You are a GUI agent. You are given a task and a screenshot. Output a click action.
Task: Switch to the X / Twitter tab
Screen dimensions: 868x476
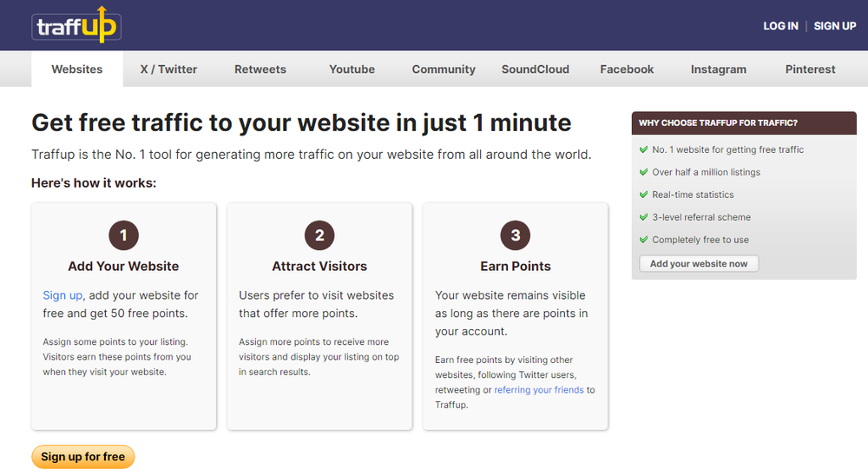click(168, 69)
